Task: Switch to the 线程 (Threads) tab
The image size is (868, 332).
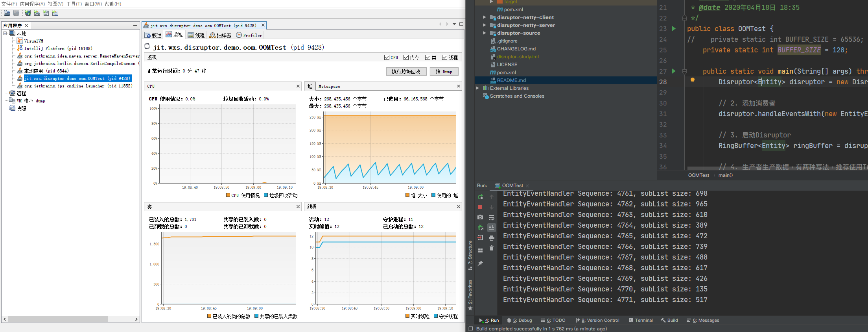Action: [196, 35]
